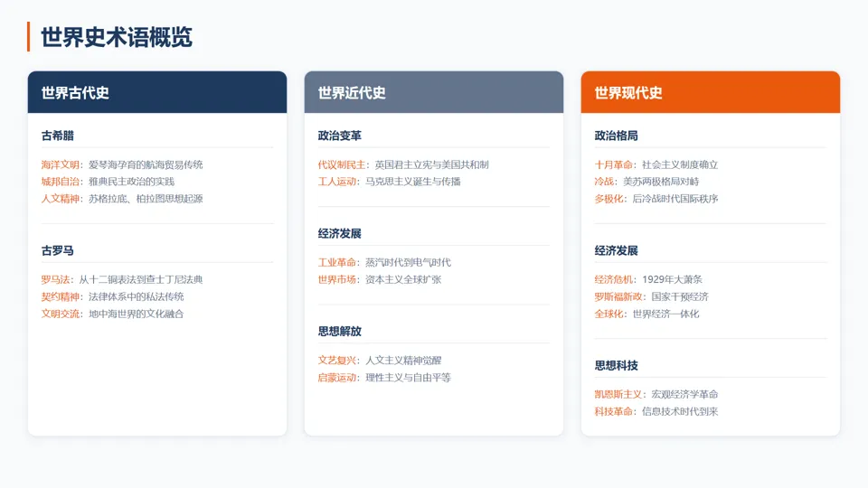
Task: Select the term 工人运动
Action: (x=337, y=182)
